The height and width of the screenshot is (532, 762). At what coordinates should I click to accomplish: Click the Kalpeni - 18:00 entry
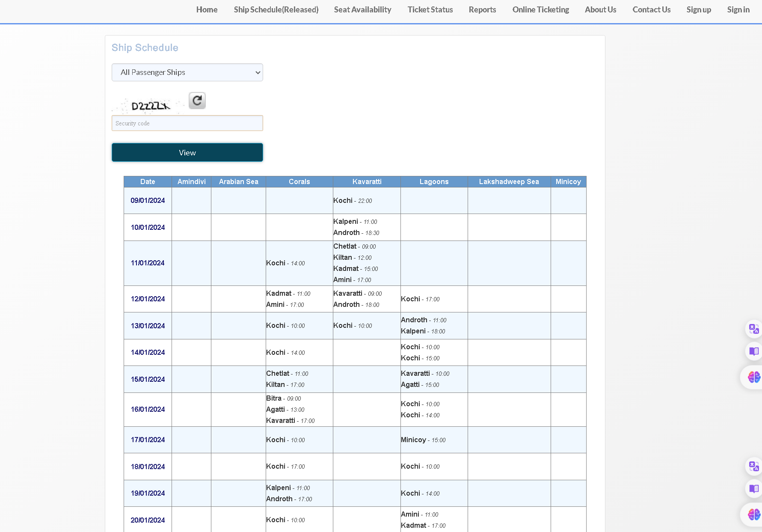pos(423,331)
